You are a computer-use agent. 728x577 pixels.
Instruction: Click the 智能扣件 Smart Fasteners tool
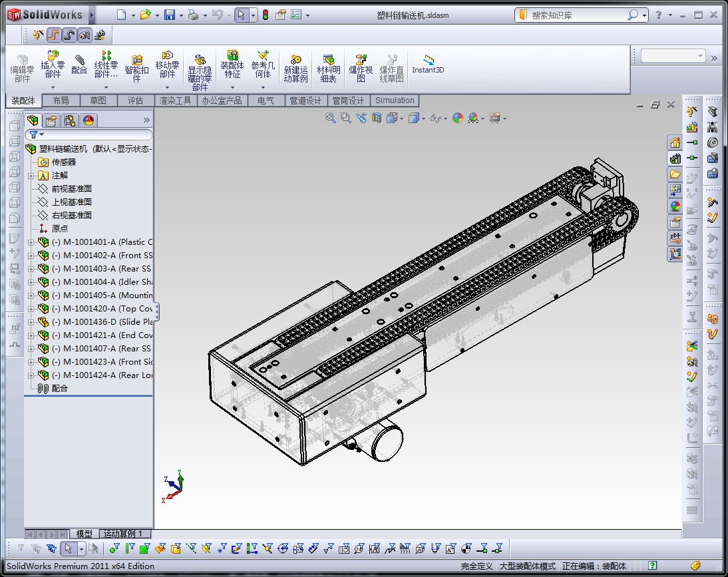point(136,69)
